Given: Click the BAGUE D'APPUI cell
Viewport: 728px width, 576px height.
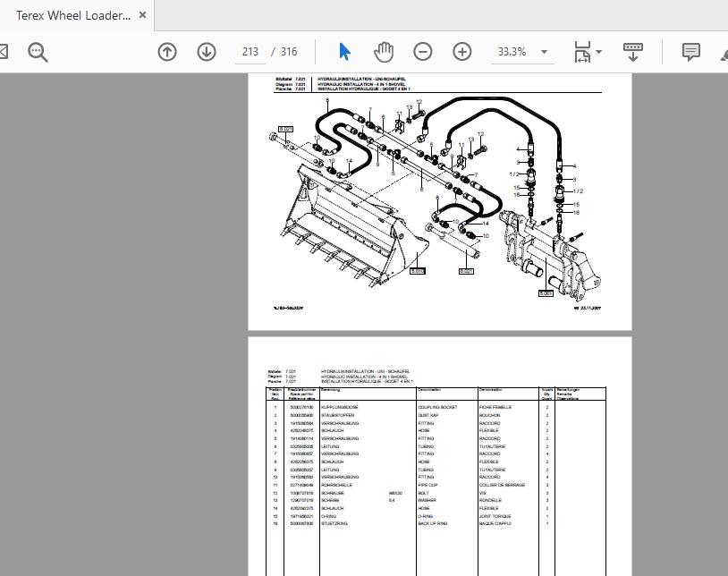Looking at the screenshot, I should [x=495, y=523].
